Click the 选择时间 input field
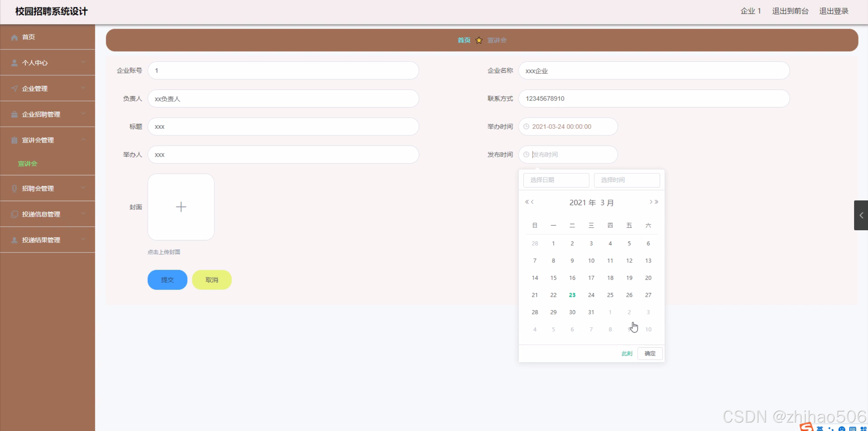The height and width of the screenshot is (431, 868). click(x=626, y=180)
